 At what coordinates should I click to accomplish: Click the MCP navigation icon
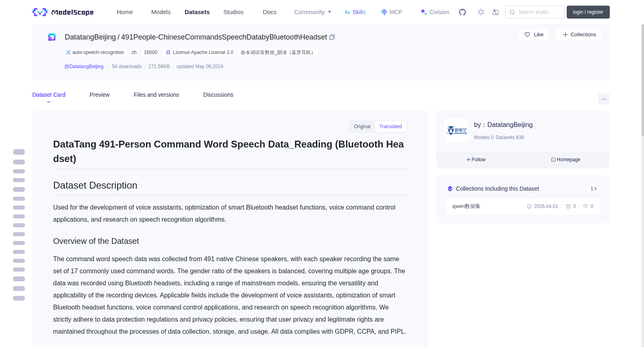384,12
